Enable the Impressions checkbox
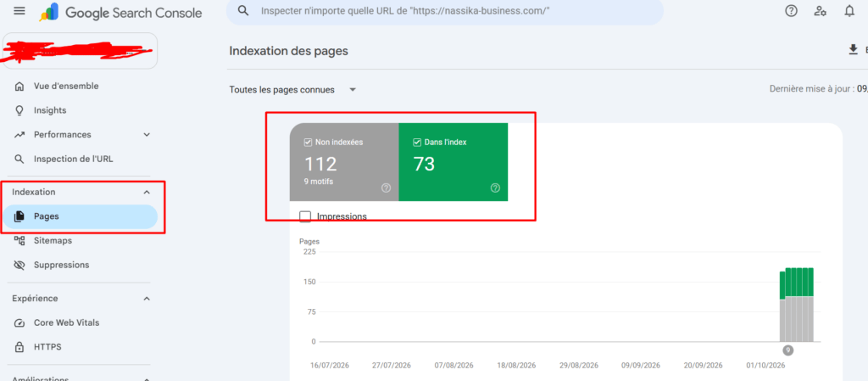This screenshot has width=868, height=381. pyautogui.click(x=305, y=216)
